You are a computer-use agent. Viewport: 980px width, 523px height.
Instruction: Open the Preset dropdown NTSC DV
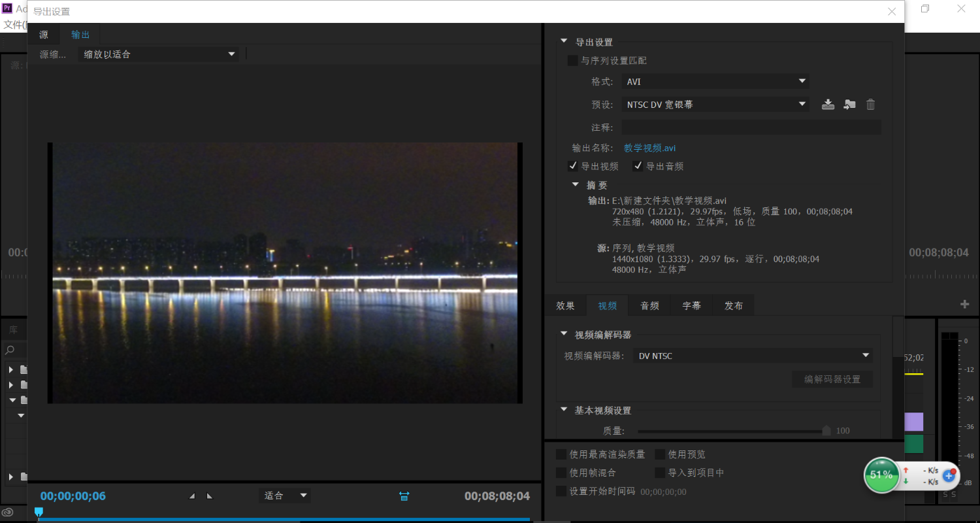tap(715, 104)
